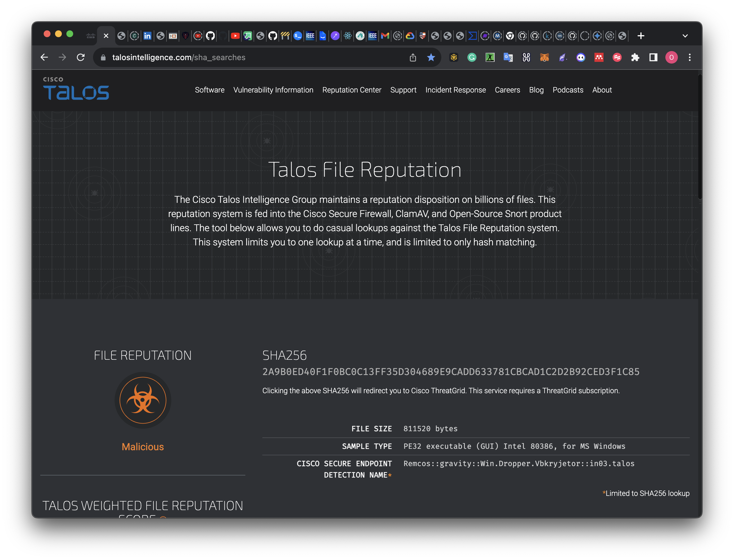
Task: Click the Remcos detection name value
Action: 519,464
